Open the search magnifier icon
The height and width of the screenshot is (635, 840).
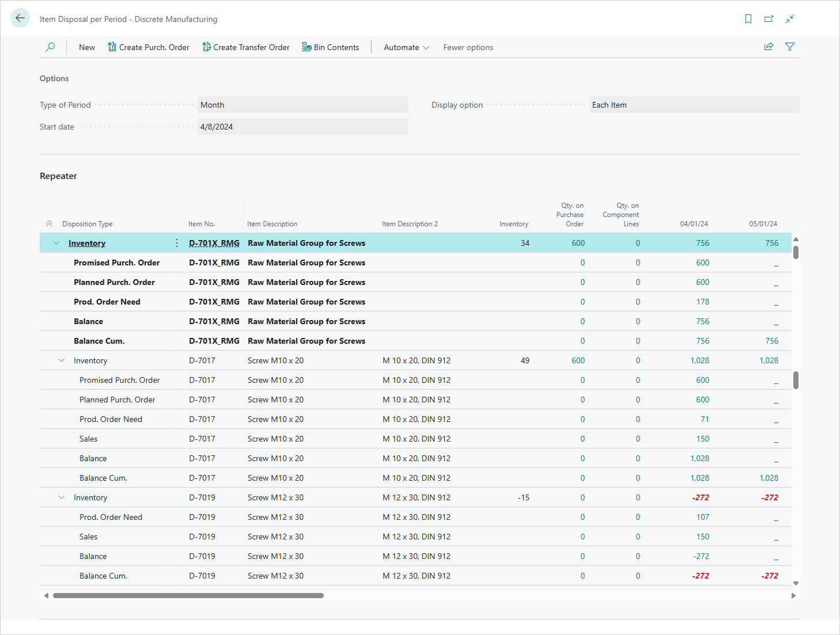point(50,47)
